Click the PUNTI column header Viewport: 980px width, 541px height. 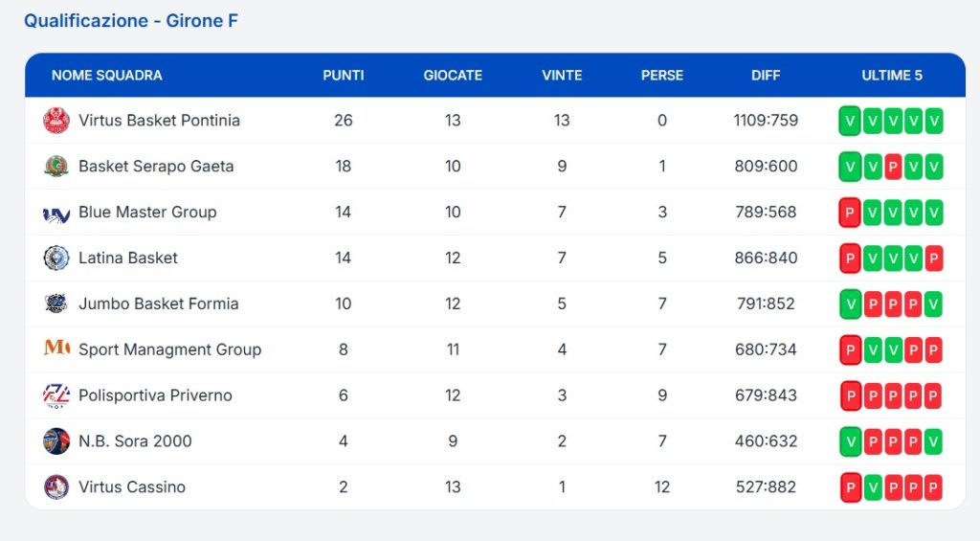pos(344,76)
